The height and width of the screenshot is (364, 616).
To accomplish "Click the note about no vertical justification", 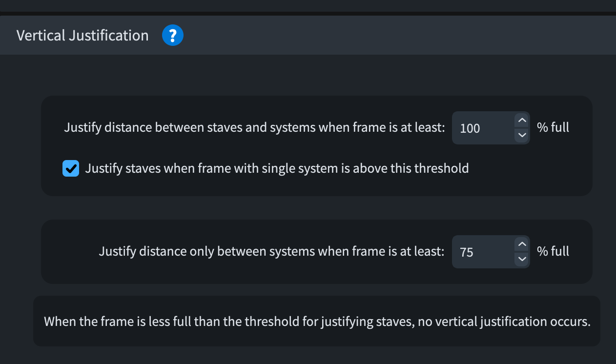I will [x=317, y=322].
